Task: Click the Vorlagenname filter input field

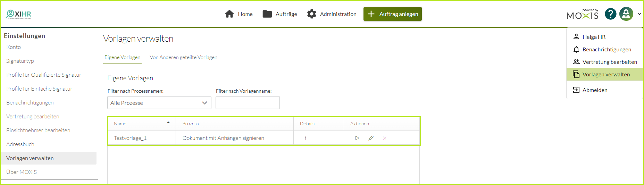Action: 247,103
